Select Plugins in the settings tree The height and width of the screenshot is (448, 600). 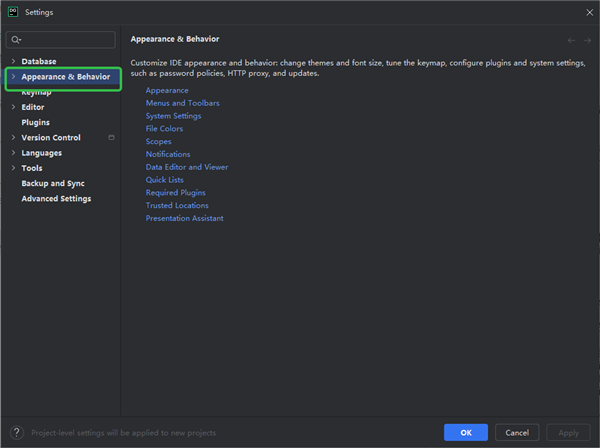[35, 123]
